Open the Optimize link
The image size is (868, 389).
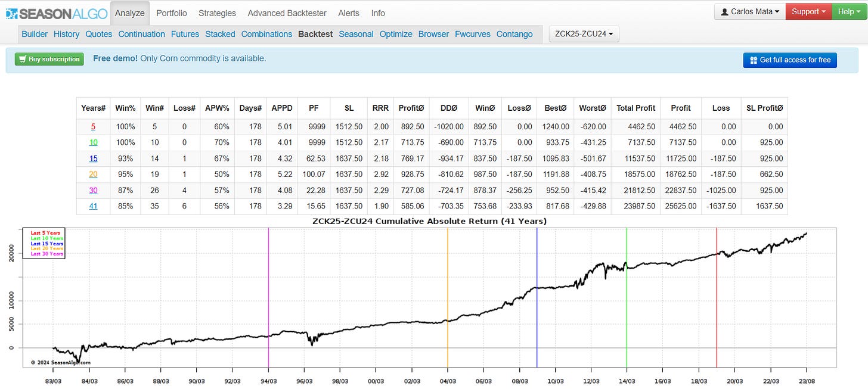[396, 34]
